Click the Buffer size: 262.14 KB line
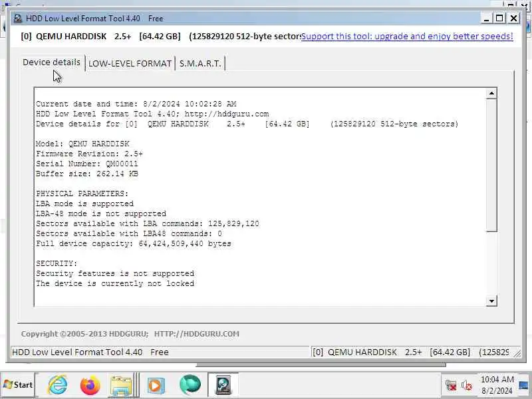The image size is (532, 399). coord(87,174)
